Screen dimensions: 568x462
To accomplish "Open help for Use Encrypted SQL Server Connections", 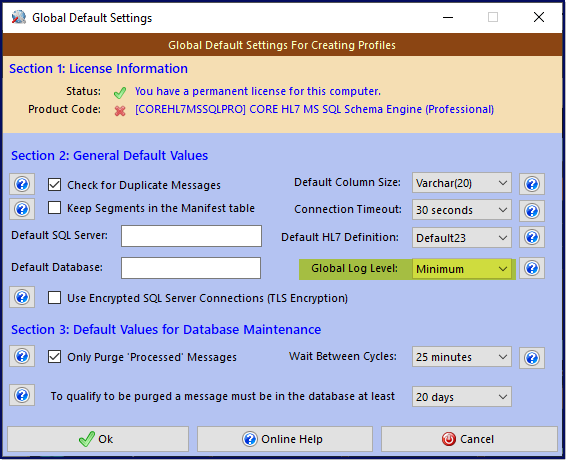I will (22, 297).
